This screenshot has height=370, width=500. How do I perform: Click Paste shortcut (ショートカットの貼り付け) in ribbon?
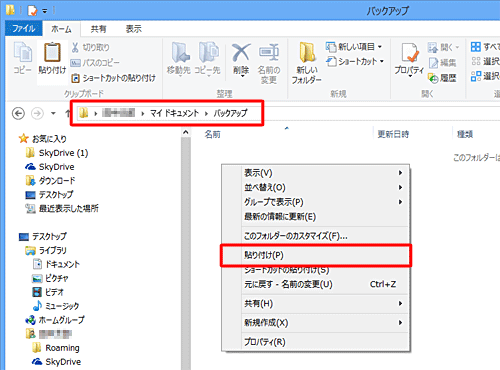point(113,78)
